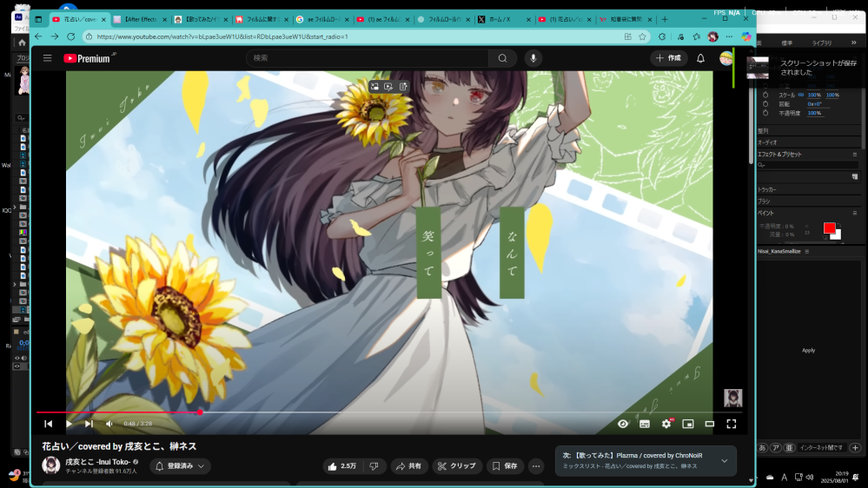Viewport: 868px width, 488px height.
Task: Switch to theater mode view
Action: [709, 424]
